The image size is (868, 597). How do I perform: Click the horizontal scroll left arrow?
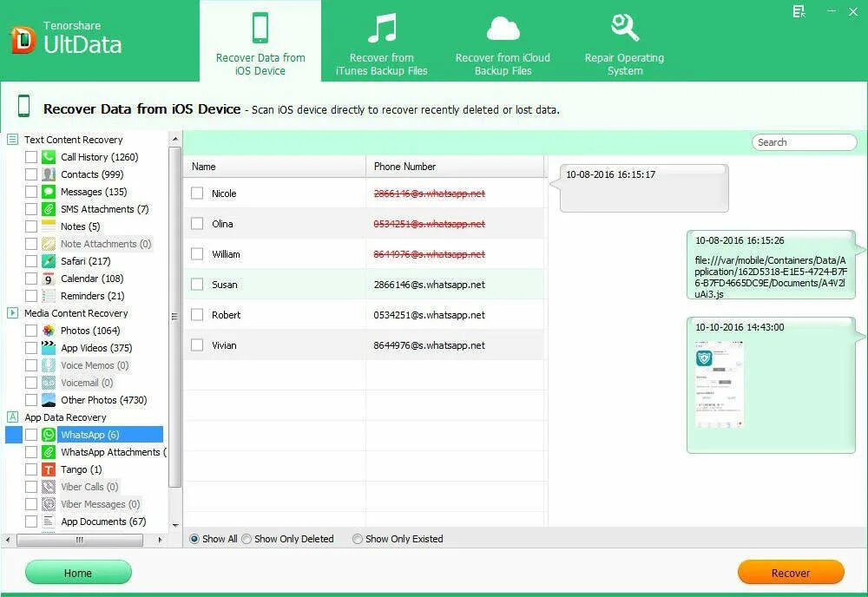(8, 540)
